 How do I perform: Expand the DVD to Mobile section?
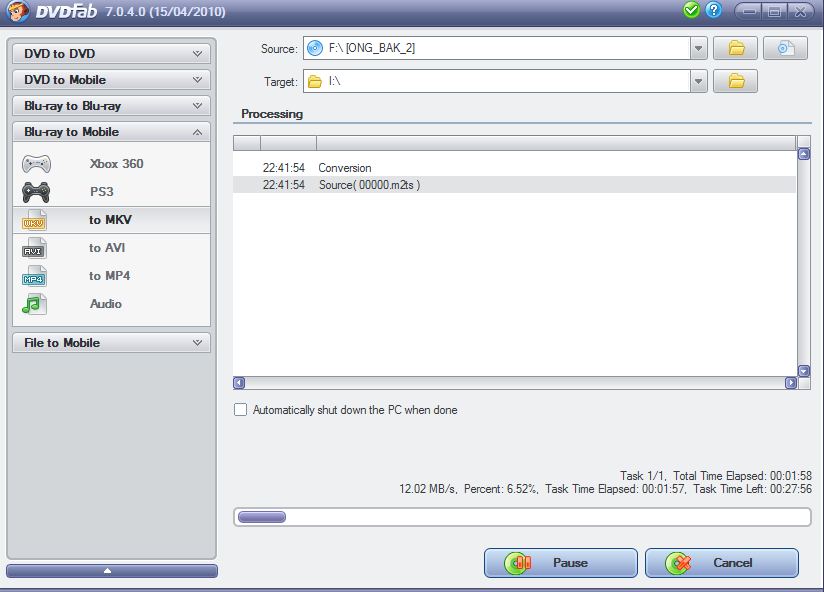111,80
